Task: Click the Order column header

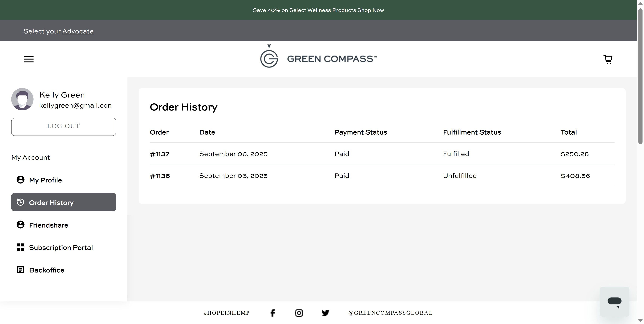Action: coord(159,132)
